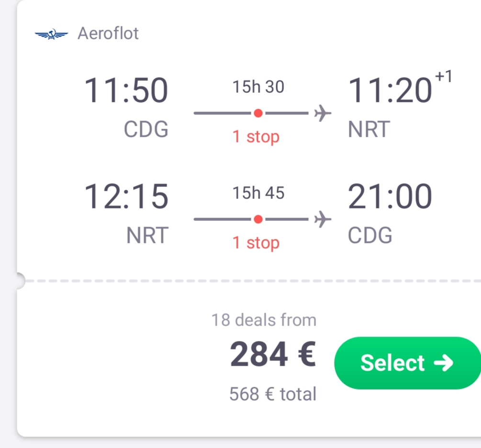Screen dimensions: 481x448
Task: Tap the green Select button
Action: 407,363
